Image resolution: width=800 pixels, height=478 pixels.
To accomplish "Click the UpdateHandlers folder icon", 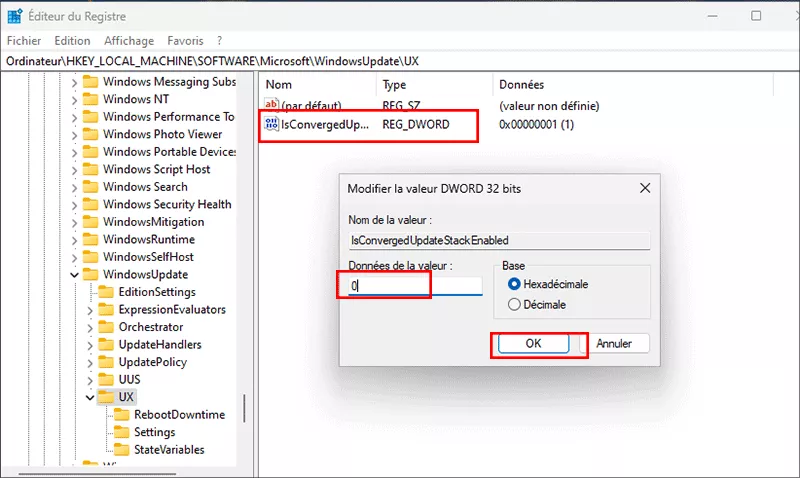I will tap(106, 344).
